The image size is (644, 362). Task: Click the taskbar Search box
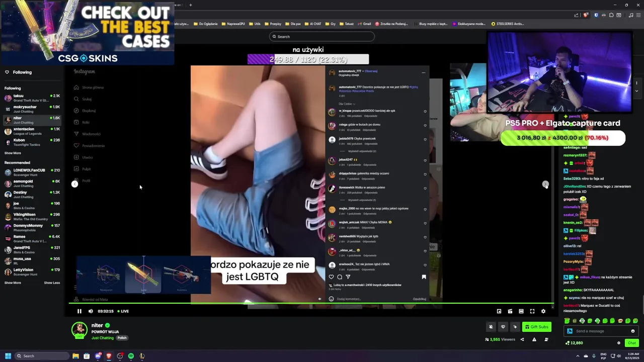[41, 356]
